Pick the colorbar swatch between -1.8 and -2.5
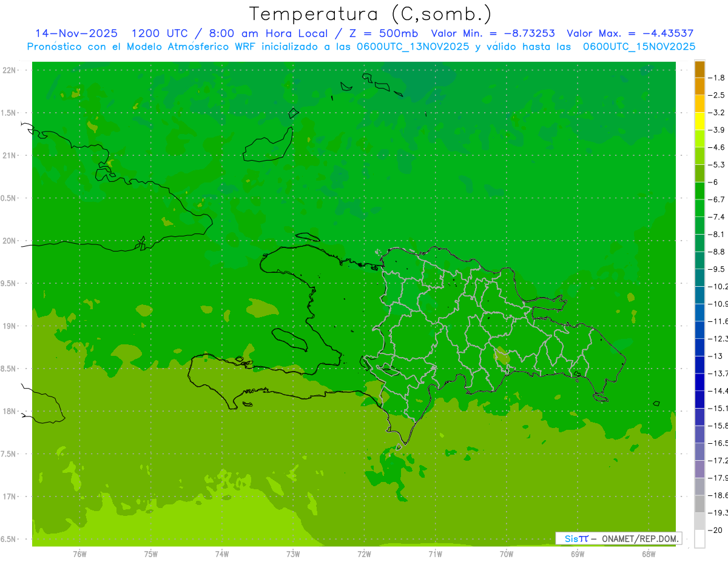728x562 pixels. click(700, 87)
